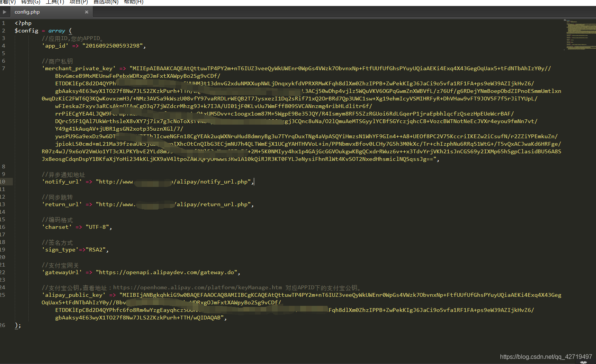Open the 首选项(N) menu

(x=106, y=2)
